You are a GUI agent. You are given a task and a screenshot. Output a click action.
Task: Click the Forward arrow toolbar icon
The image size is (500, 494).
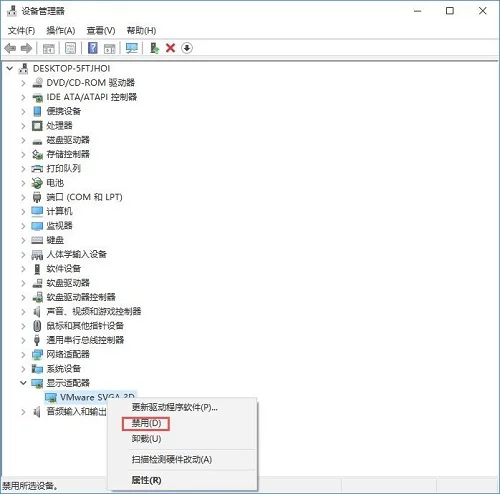pyautogui.click(x=26, y=48)
